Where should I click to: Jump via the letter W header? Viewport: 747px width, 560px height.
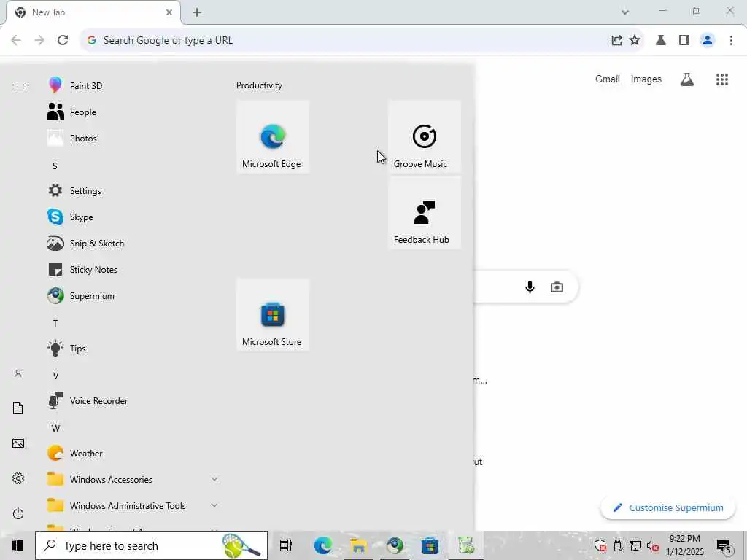(x=55, y=428)
